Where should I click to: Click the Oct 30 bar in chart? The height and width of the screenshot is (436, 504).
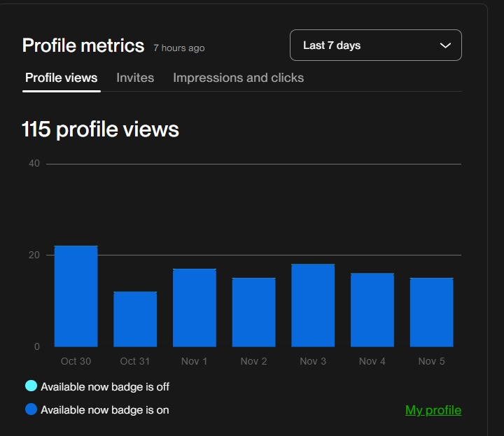[x=76, y=296]
